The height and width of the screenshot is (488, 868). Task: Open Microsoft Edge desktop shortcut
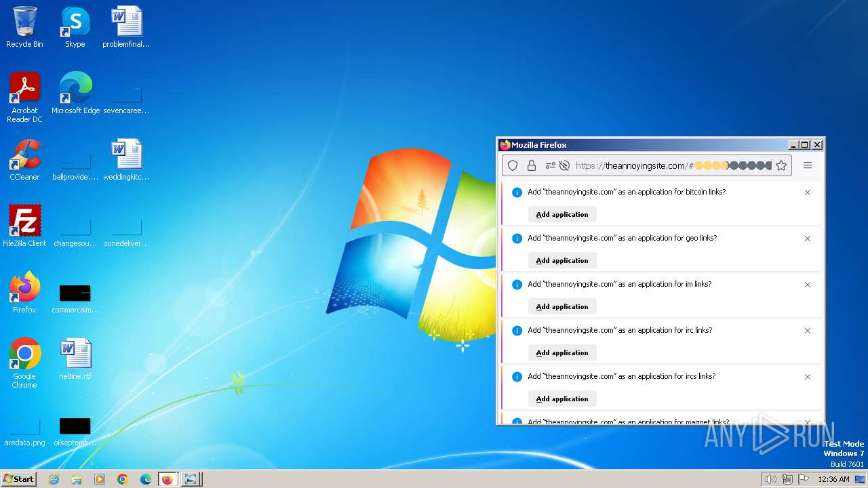tap(75, 93)
